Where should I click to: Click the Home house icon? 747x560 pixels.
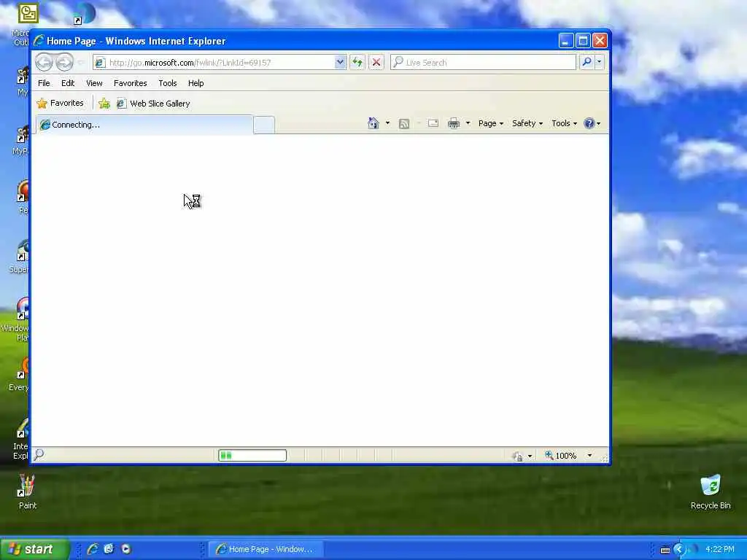click(x=373, y=123)
